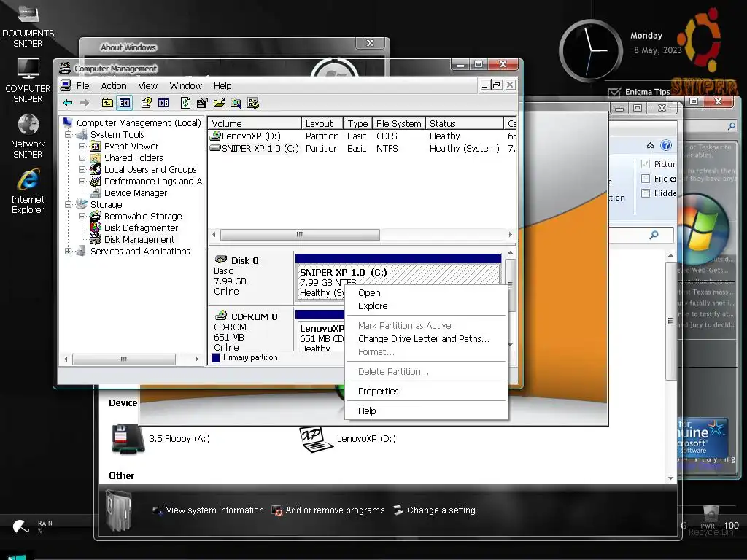The image size is (747, 560).
Task: Select the LenovoXP (D:) row in the volume list
Action: pos(363,136)
